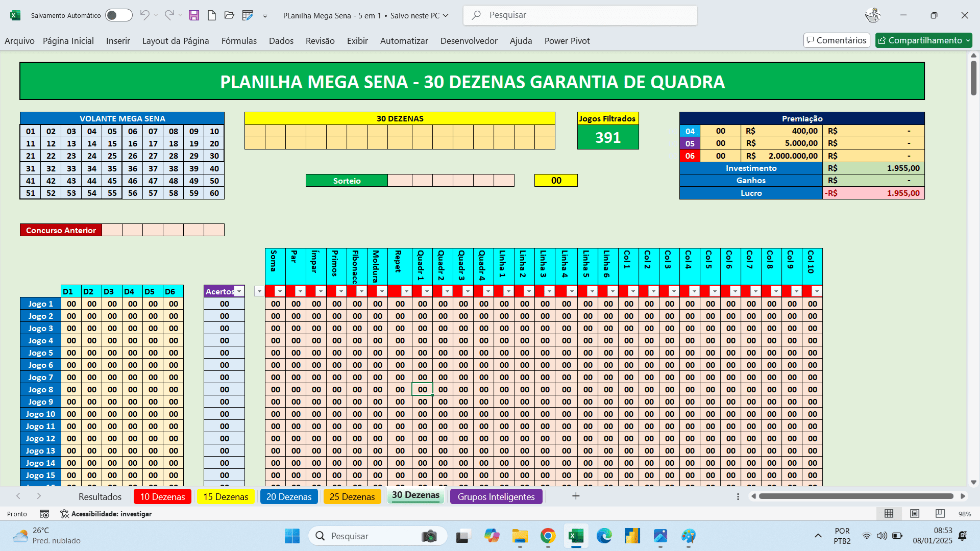Click the vertical scrollbar thumb
Screen dimensions: 980x551
tap(973, 78)
